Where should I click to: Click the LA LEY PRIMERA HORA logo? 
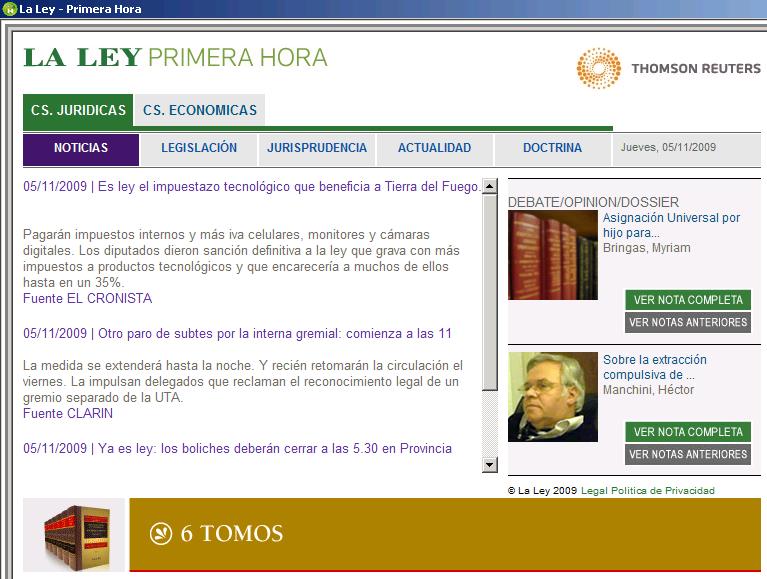click(175, 57)
